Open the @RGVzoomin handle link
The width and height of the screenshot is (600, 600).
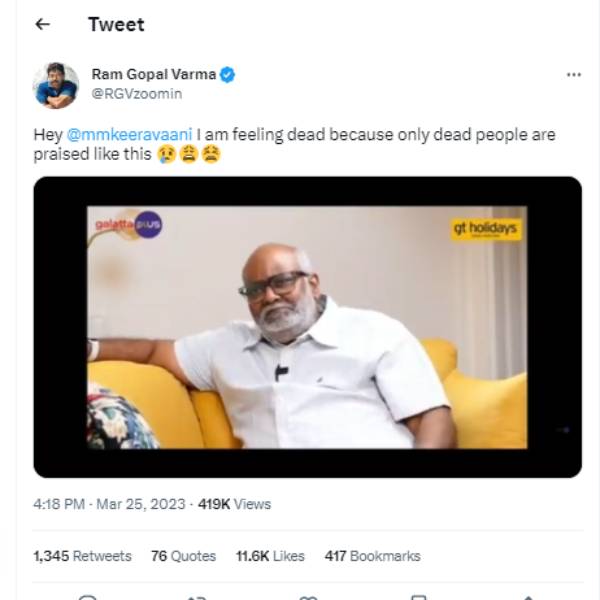(x=137, y=93)
